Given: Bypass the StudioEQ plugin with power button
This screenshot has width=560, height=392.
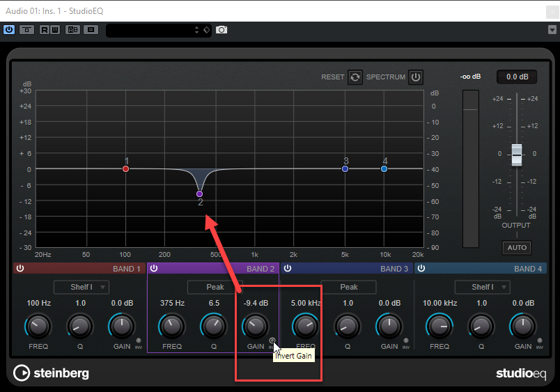Looking at the screenshot, I should tap(9, 30).
